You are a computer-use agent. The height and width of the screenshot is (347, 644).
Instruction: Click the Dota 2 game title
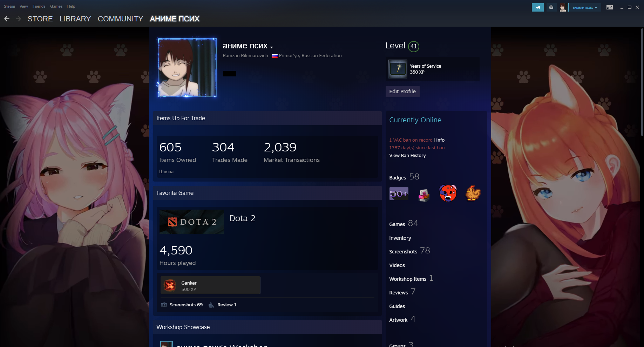tap(242, 218)
